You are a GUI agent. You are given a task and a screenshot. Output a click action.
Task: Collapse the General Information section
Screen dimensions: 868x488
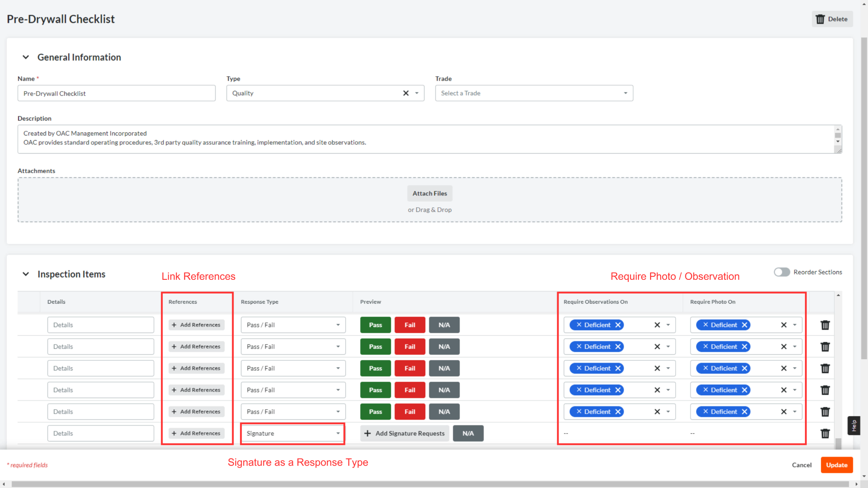[x=26, y=57]
